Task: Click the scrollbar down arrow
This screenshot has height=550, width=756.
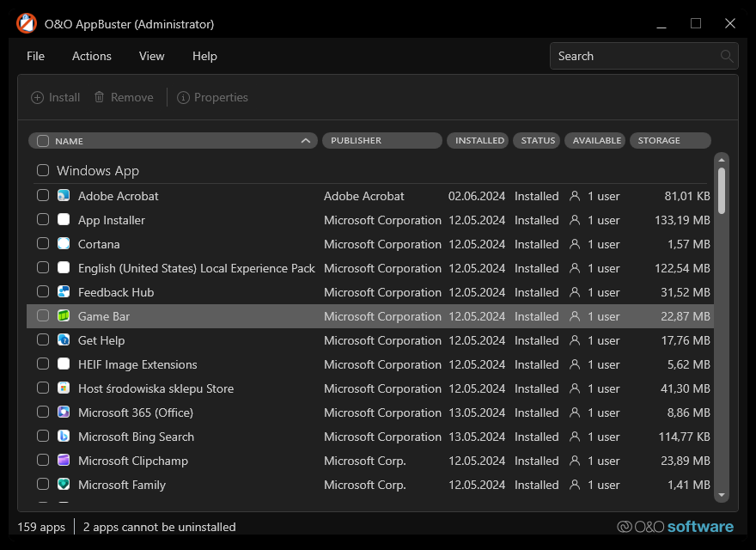Action: coord(722,495)
